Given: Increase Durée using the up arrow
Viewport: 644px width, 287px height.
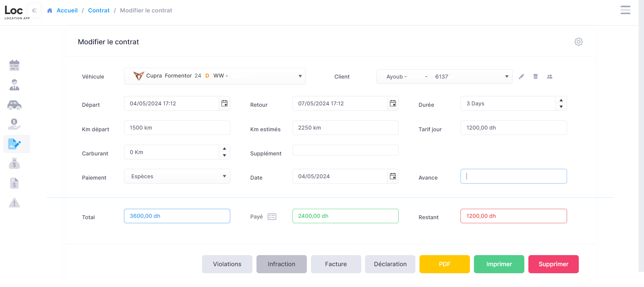Looking at the screenshot, I should click(x=561, y=100).
